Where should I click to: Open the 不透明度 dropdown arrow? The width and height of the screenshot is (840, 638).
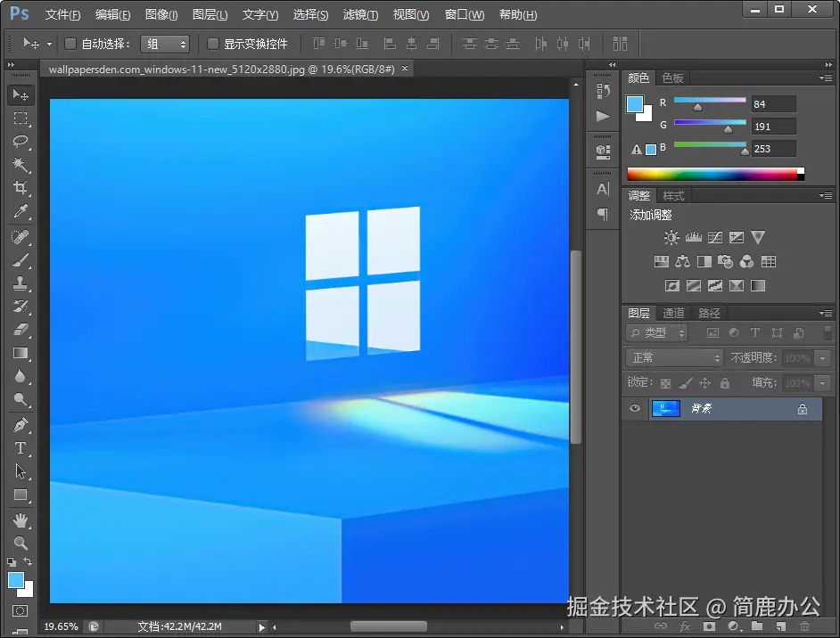tap(821, 358)
